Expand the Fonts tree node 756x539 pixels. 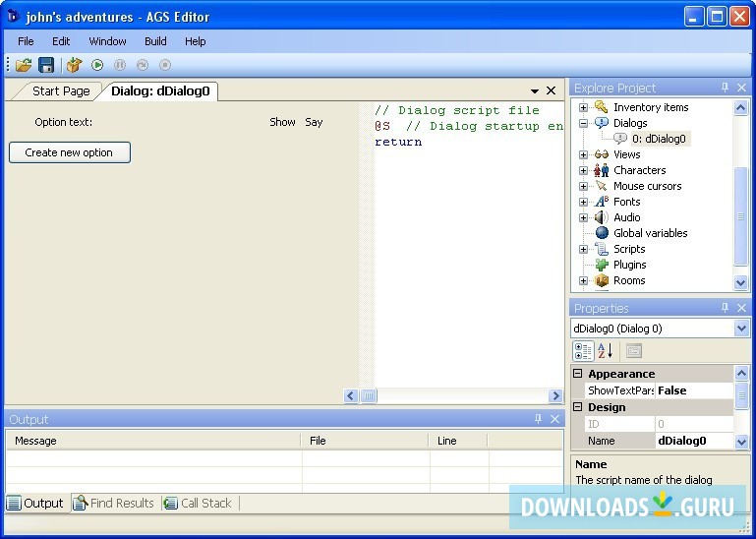(583, 202)
